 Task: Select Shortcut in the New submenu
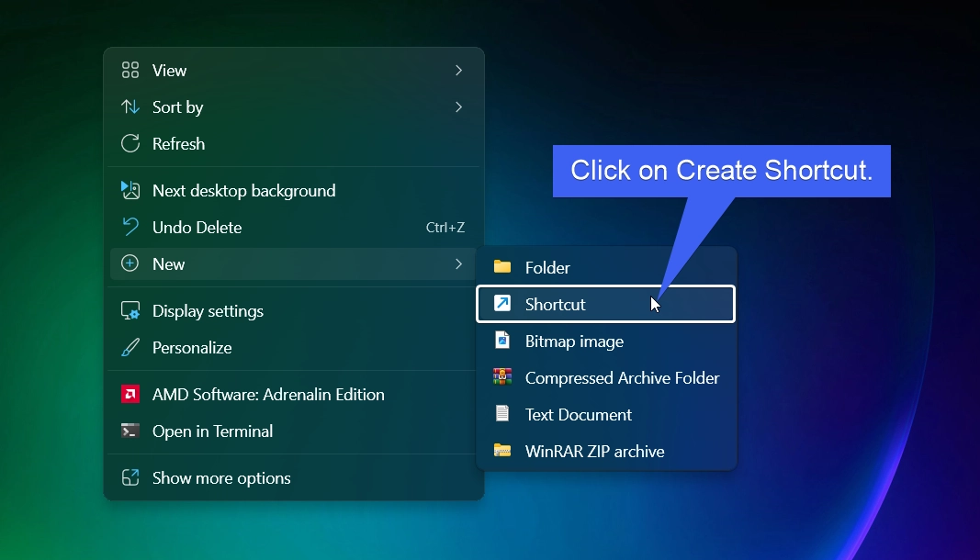coord(605,304)
